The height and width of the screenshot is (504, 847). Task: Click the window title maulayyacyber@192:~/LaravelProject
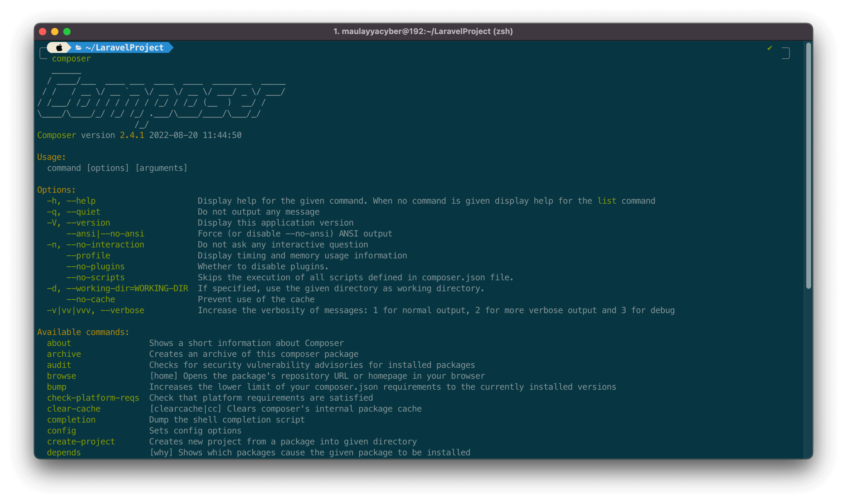coord(423,31)
